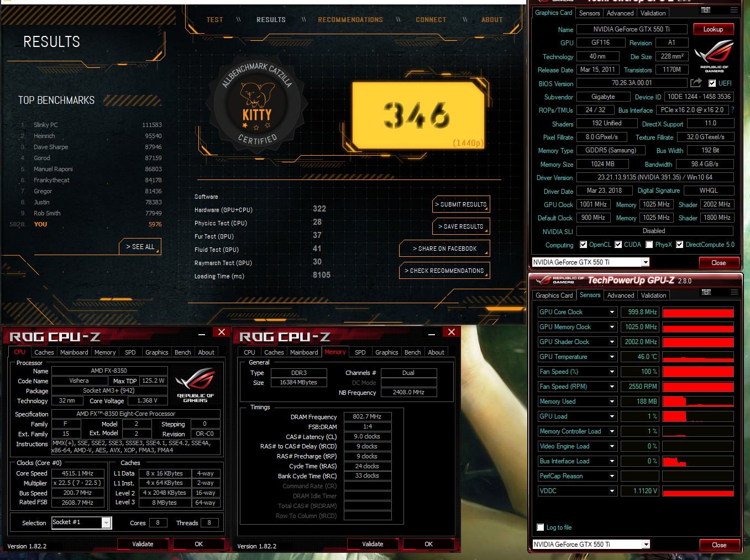The width and height of the screenshot is (750, 560).
Task: Toggle the DirectCompute 5.0 checkbox
Action: click(680, 245)
